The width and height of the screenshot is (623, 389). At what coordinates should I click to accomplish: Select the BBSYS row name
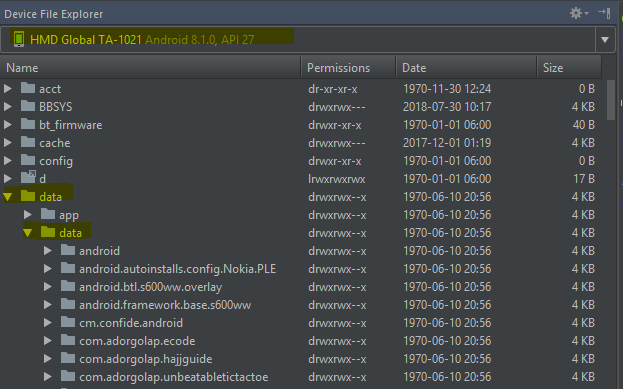[x=56, y=107]
